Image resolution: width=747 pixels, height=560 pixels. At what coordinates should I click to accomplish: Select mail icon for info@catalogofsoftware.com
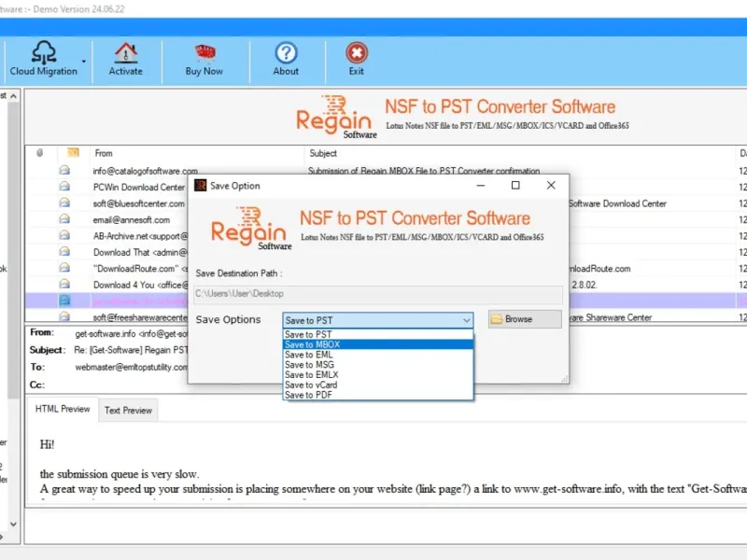[x=64, y=170]
